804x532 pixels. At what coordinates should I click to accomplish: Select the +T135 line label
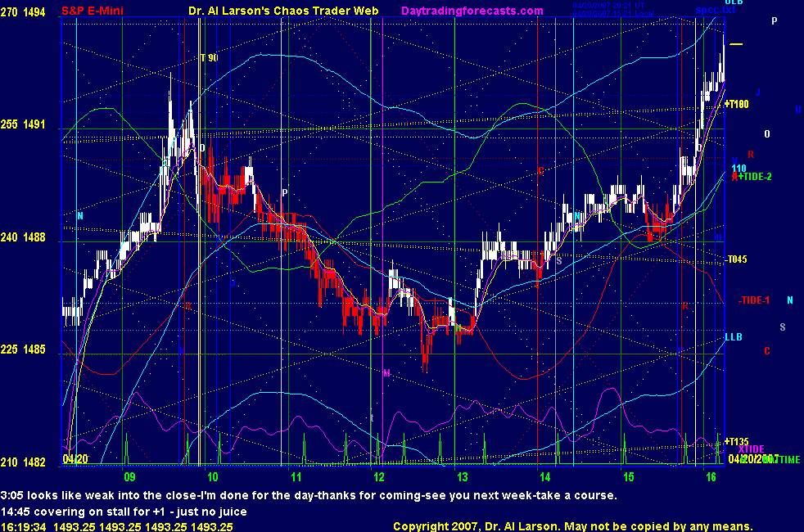tap(737, 441)
